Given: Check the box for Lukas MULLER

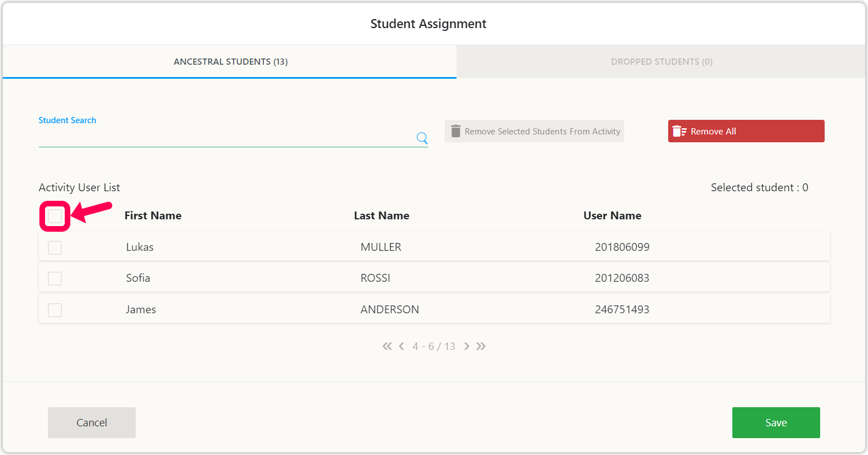Looking at the screenshot, I should coord(55,247).
